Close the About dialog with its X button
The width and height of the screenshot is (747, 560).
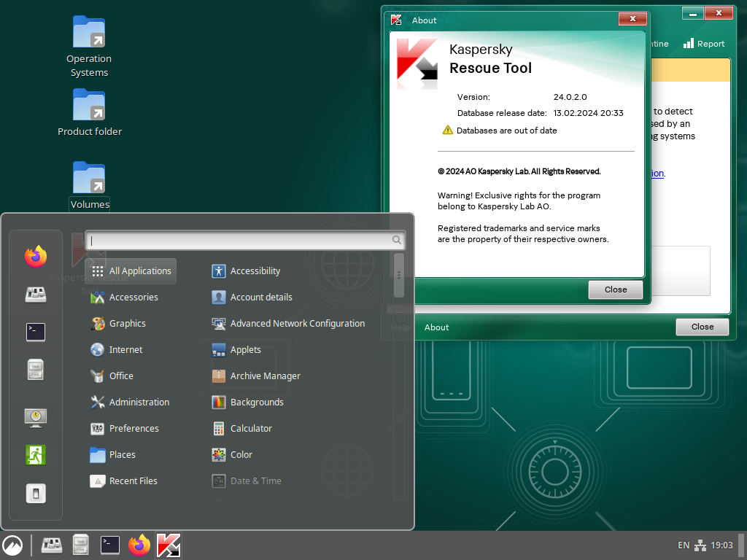[632, 18]
